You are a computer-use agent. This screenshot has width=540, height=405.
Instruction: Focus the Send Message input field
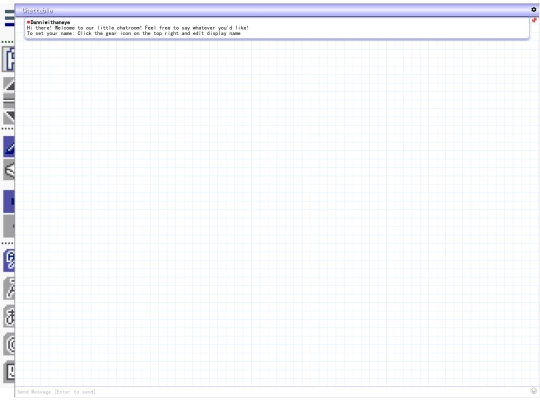tap(272, 392)
